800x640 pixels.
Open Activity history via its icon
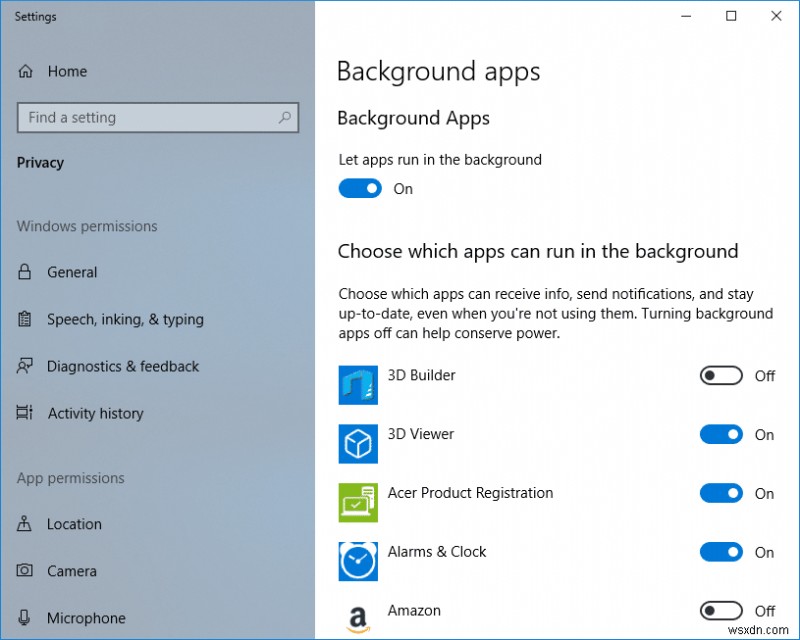click(23, 413)
